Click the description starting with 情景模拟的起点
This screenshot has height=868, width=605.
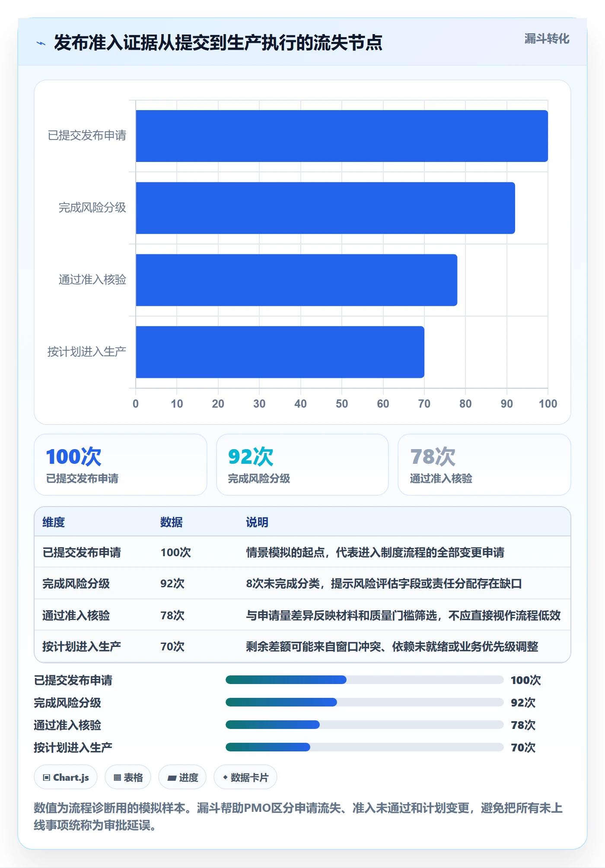click(375, 552)
